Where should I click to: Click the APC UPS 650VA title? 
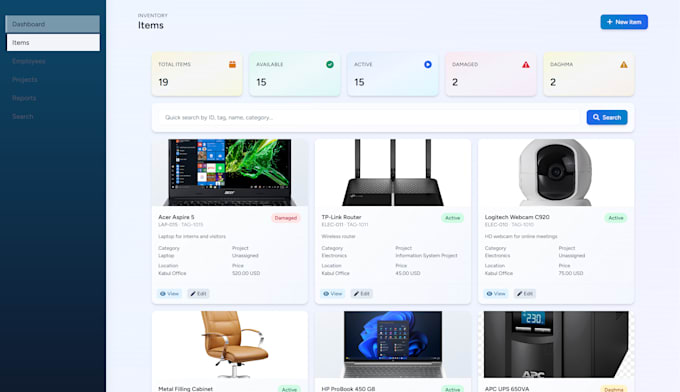click(507, 389)
